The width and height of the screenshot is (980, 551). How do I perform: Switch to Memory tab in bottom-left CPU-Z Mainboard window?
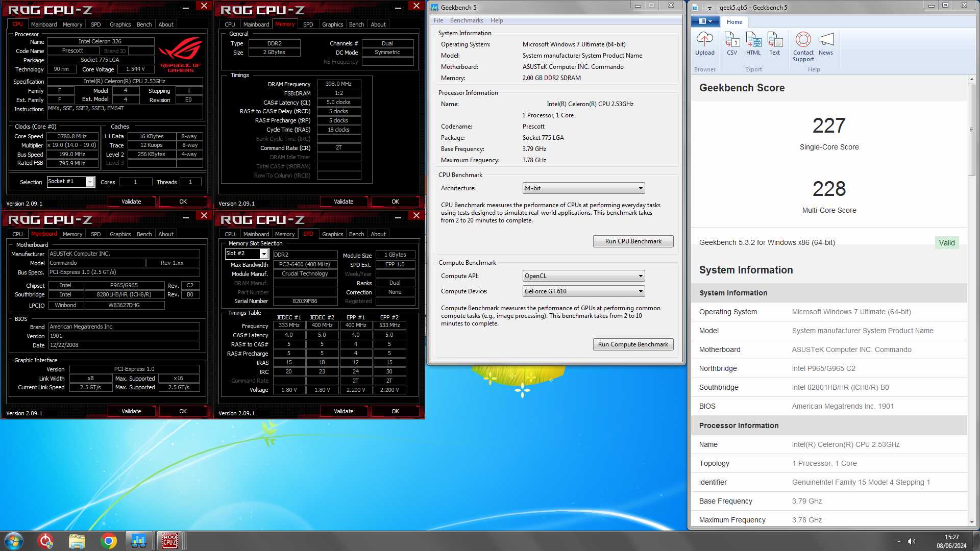(x=72, y=234)
